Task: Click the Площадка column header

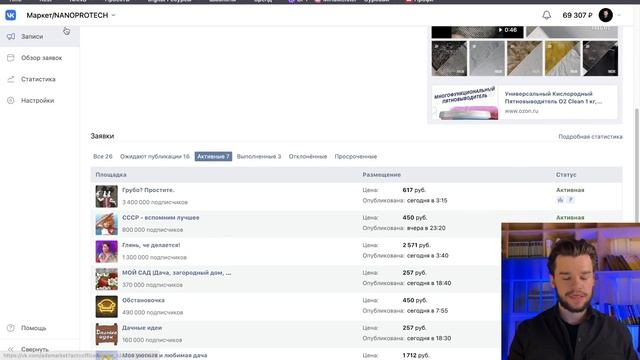Action: 111,175
